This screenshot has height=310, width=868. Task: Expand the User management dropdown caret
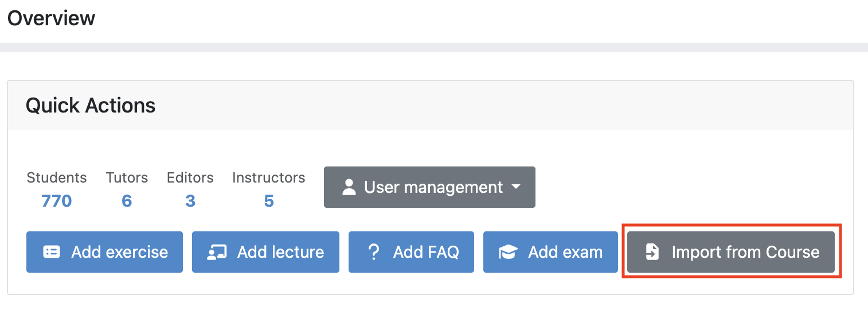click(516, 187)
